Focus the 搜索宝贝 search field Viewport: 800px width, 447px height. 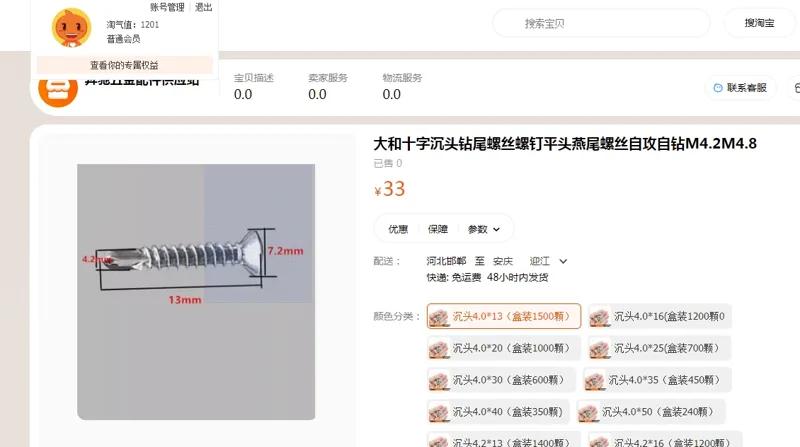pyautogui.click(x=601, y=23)
